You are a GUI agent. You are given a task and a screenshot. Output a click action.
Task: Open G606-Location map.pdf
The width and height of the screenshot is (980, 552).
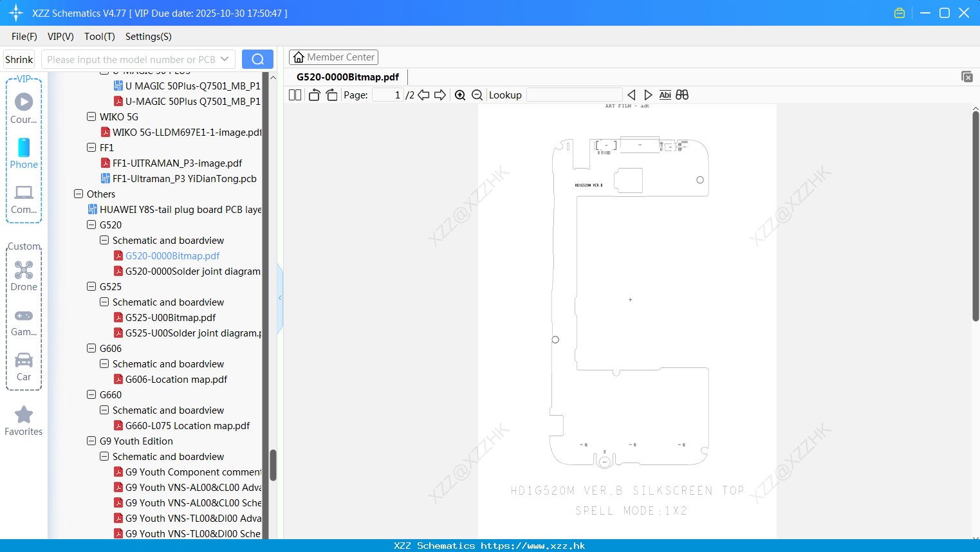(x=171, y=379)
